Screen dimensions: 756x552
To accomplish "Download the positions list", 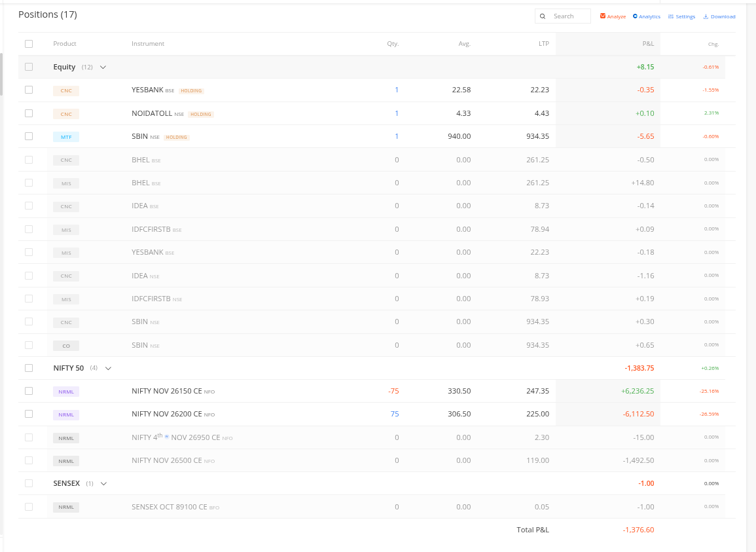I will 719,16.
